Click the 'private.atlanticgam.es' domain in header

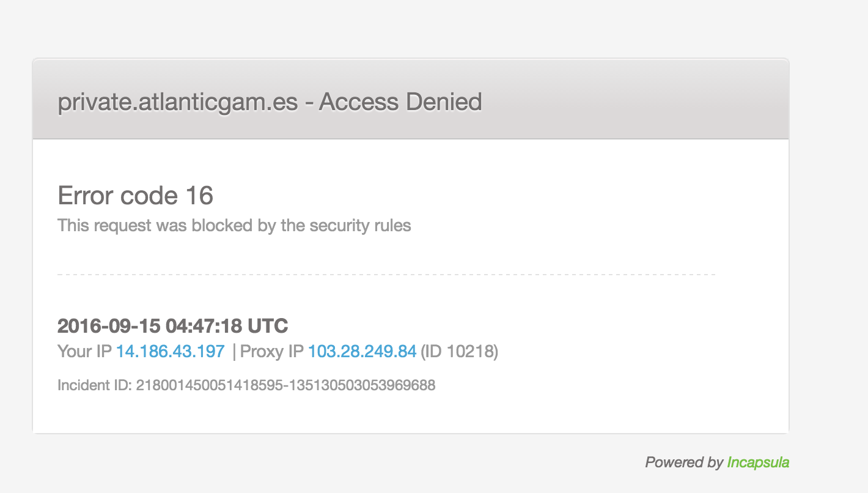178,102
